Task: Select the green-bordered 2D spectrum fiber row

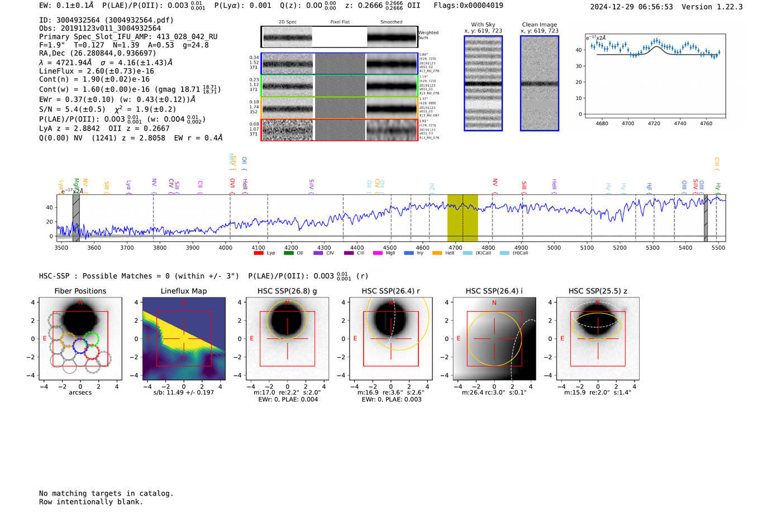Action: [339, 86]
